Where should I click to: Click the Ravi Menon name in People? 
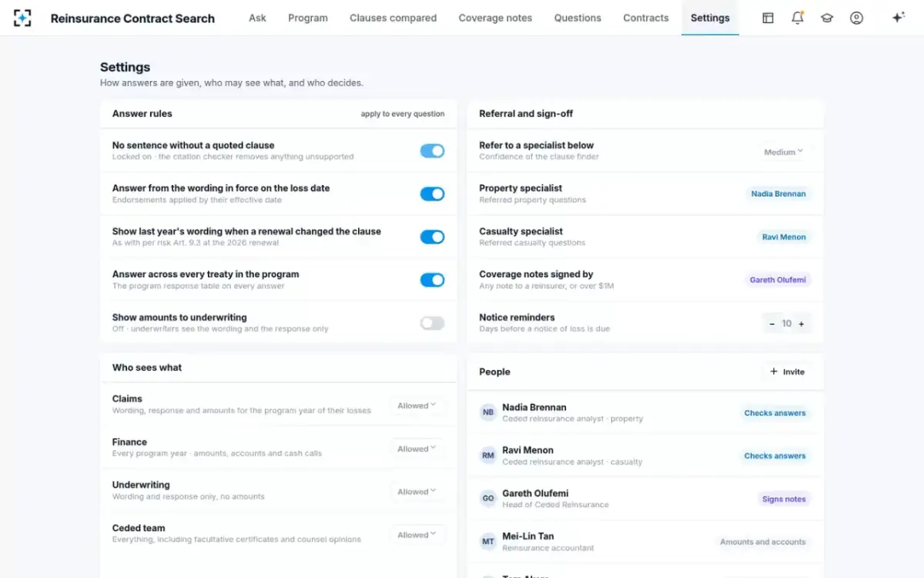527,450
